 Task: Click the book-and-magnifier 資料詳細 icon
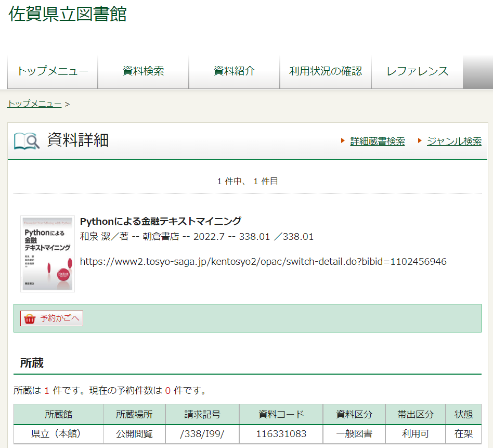pyautogui.click(x=27, y=140)
